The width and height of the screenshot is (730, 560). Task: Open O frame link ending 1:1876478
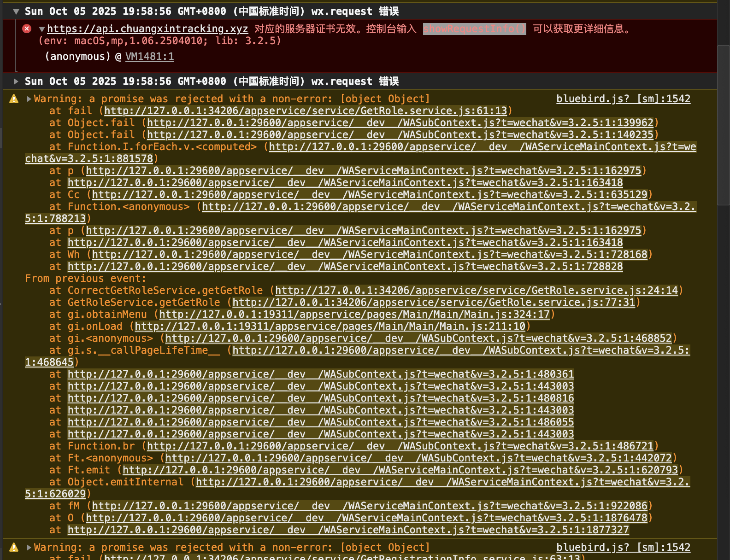367,518
